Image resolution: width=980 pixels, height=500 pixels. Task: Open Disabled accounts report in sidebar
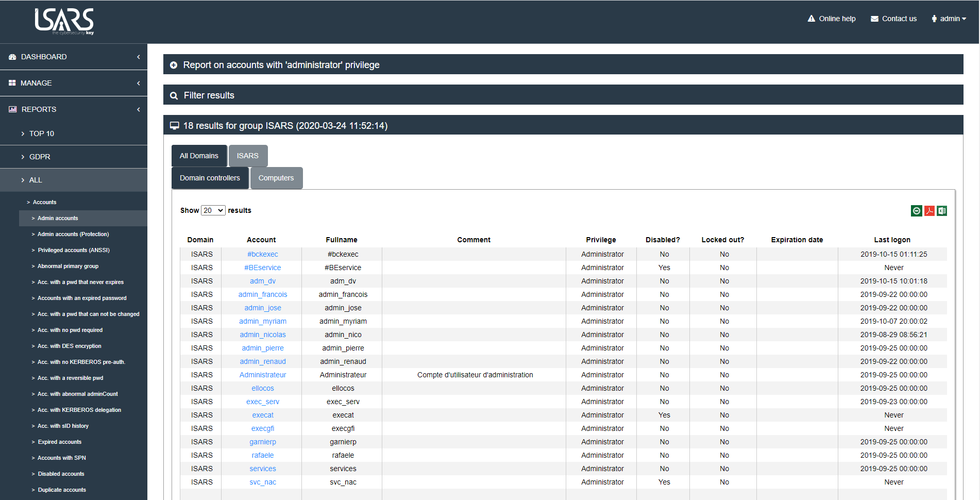tap(61, 474)
